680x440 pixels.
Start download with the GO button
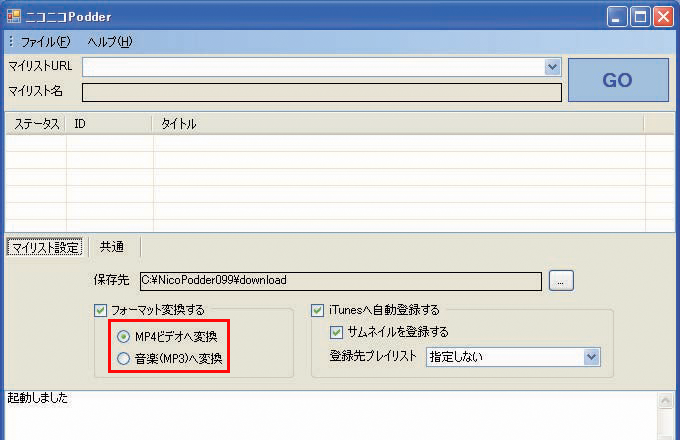(618, 80)
